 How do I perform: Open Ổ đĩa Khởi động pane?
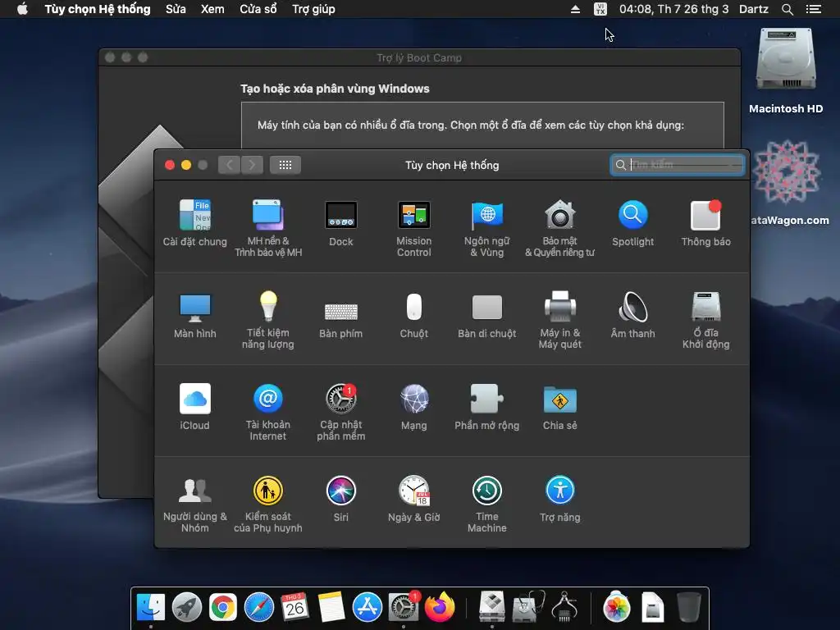coord(705,320)
